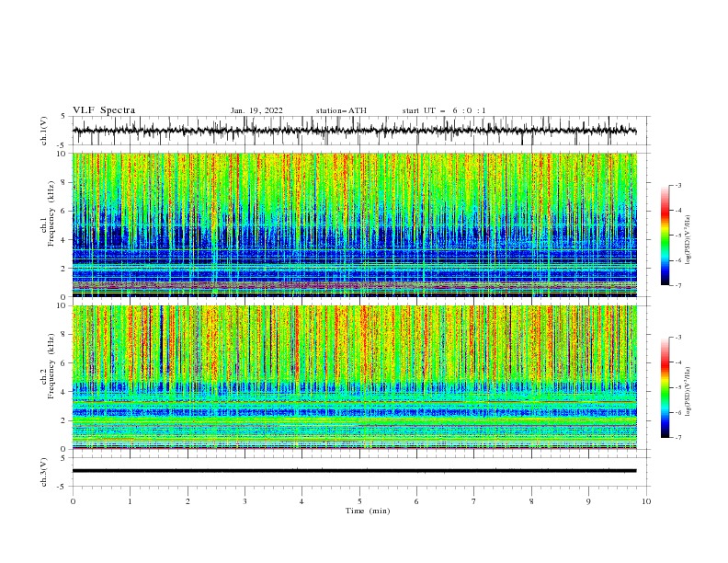Click the time axis tick label '0'
Viewport: 728px width, 563px height.
point(73,501)
